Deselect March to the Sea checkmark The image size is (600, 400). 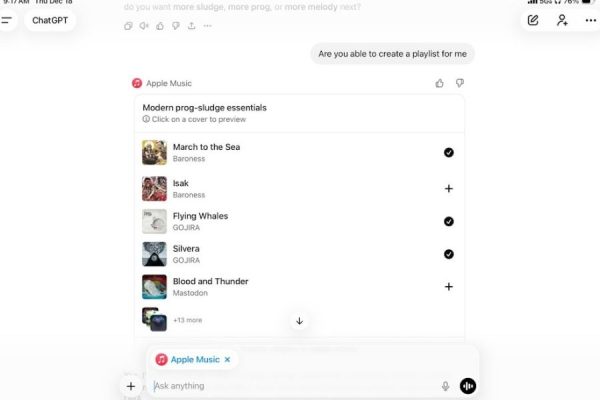[x=448, y=152]
